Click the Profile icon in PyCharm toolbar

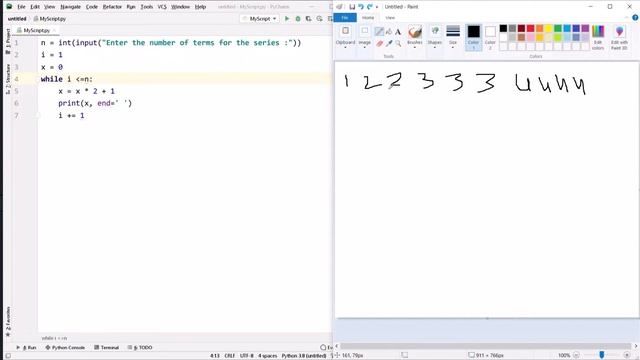pos(319,19)
